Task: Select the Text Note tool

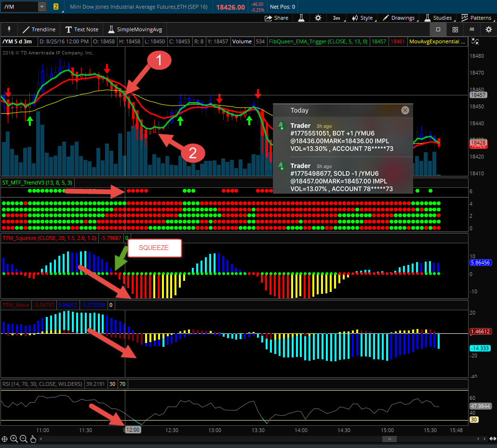Action: point(82,29)
